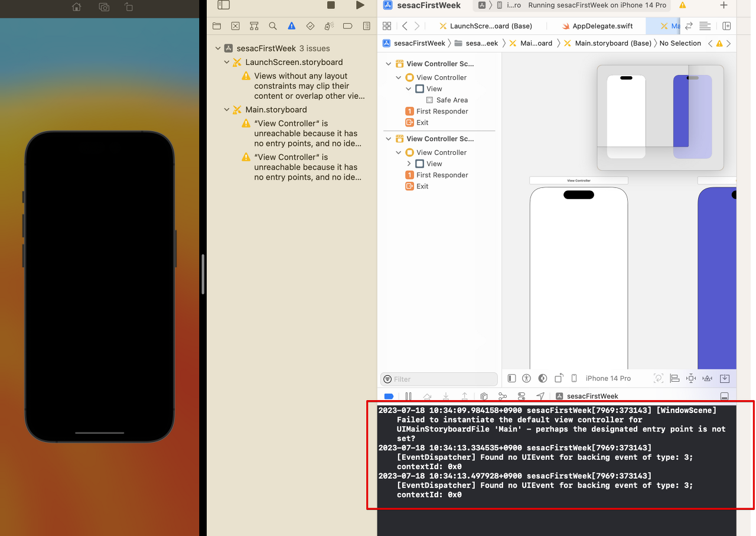Open the accessibility options icon in canvas bar
This screenshot has width=756, height=536.
coord(526,378)
